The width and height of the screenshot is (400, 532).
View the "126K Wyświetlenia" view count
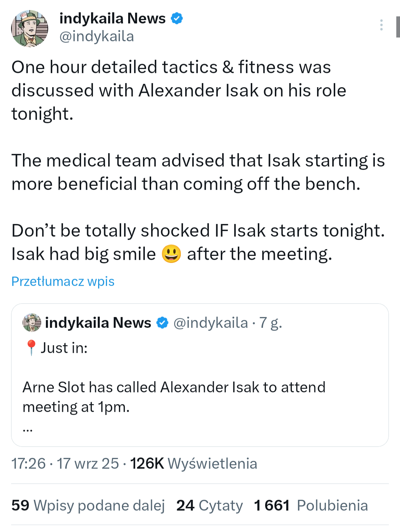193,463
